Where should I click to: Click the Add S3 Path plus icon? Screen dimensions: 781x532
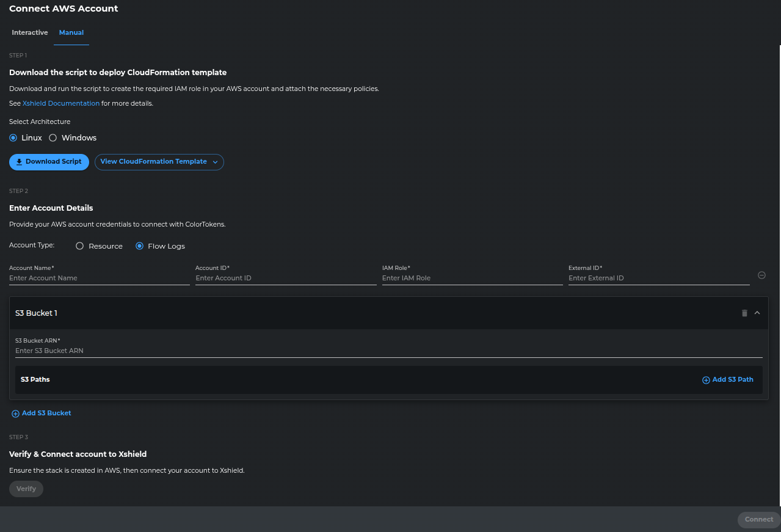tap(706, 380)
